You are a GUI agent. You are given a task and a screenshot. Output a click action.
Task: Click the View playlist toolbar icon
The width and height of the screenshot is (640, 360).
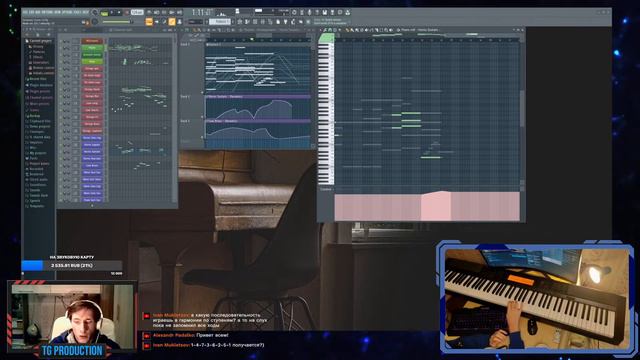coord(240,22)
